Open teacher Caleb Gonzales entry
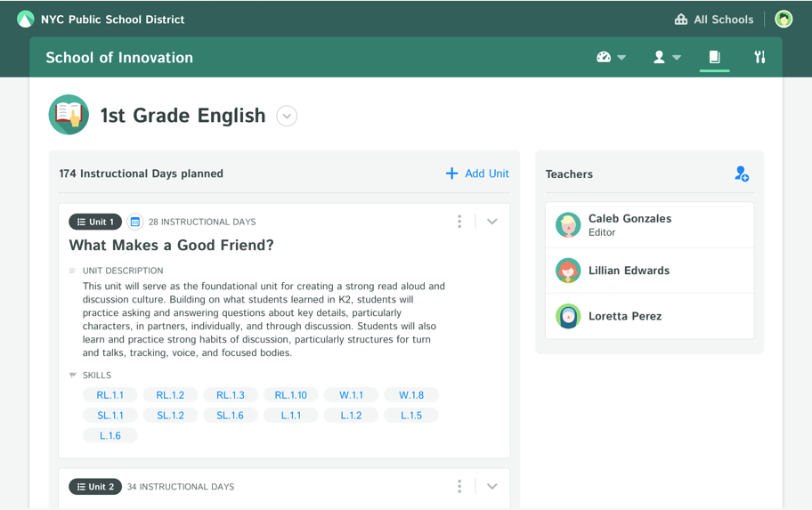Screen dimensions: 812x510 [x=649, y=225]
